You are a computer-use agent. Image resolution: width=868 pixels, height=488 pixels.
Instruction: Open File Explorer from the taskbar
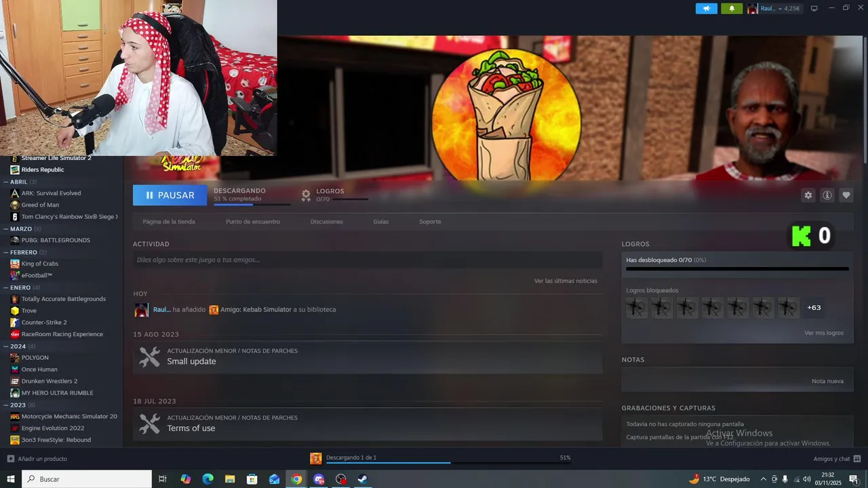tap(230, 479)
